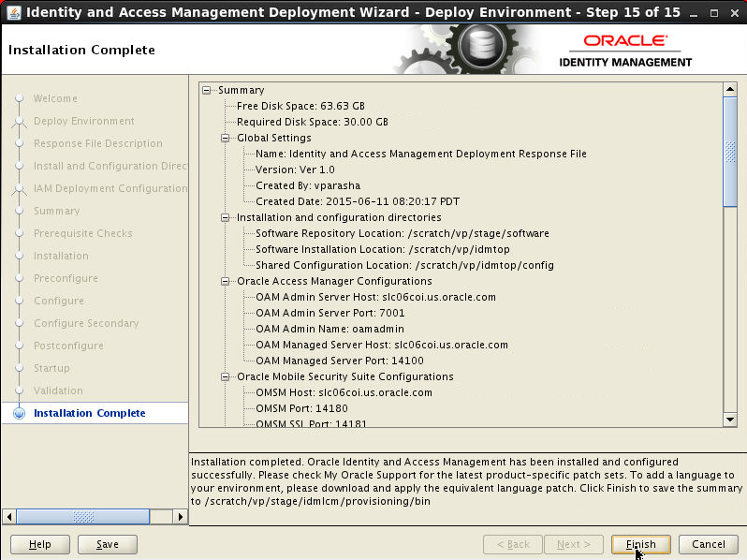This screenshot has width=747, height=560.
Task: Collapse the Global Settings node
Action: click(x=226, y=138)
